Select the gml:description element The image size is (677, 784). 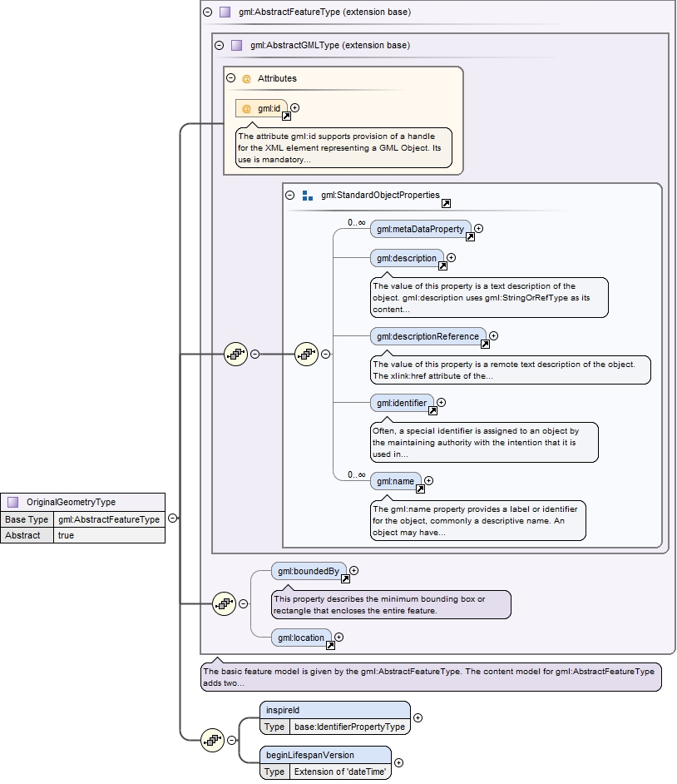tap(407, 258)
